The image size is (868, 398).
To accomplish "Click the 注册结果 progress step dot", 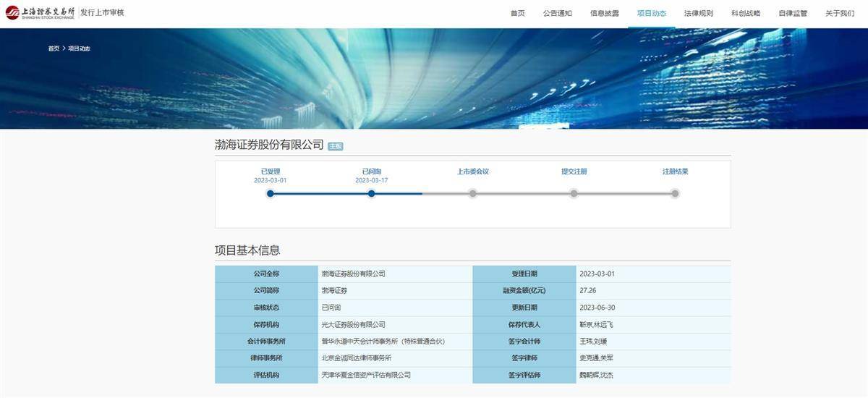I will [x=675, y=193].
